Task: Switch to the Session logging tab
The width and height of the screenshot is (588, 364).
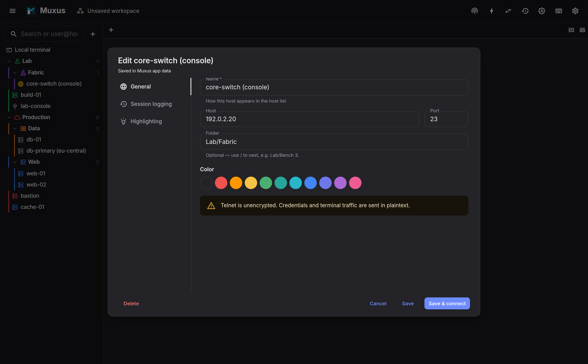Action: (x=154, y=104)
